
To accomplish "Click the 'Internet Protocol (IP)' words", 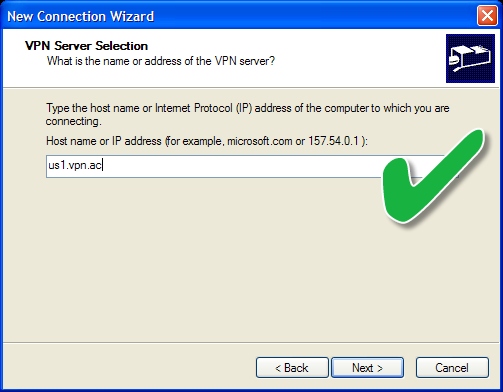I will [x=203, y=108].
